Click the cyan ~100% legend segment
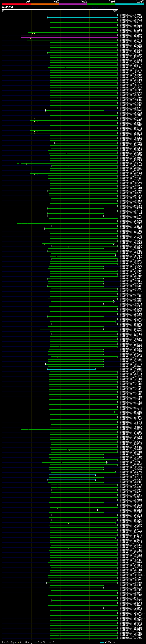The width and height of the screenshot is (146, 644). click(130, 4)
